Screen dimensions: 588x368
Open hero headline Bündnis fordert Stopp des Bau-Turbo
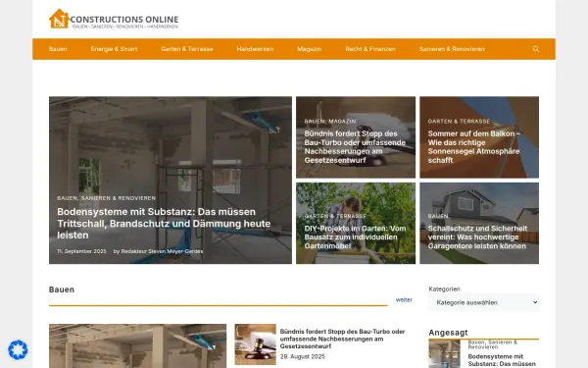[x=355, y=147]
